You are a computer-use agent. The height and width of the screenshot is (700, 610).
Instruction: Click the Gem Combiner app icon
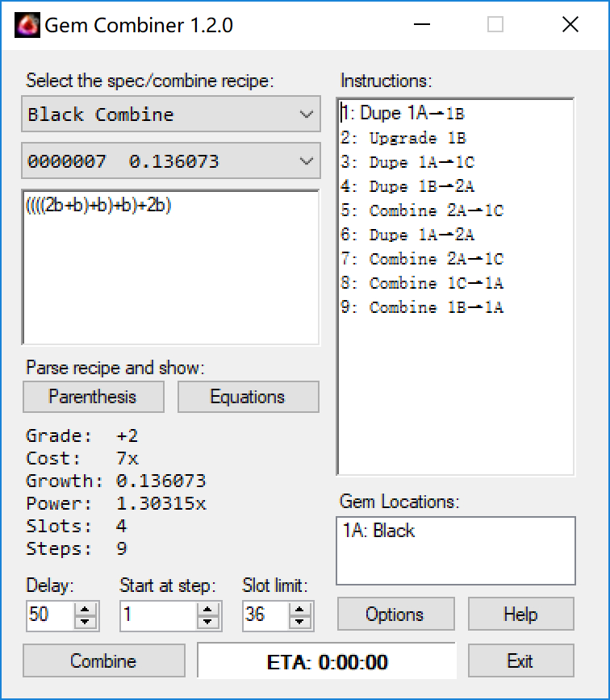pyautogui.click(x=27, y=25)
